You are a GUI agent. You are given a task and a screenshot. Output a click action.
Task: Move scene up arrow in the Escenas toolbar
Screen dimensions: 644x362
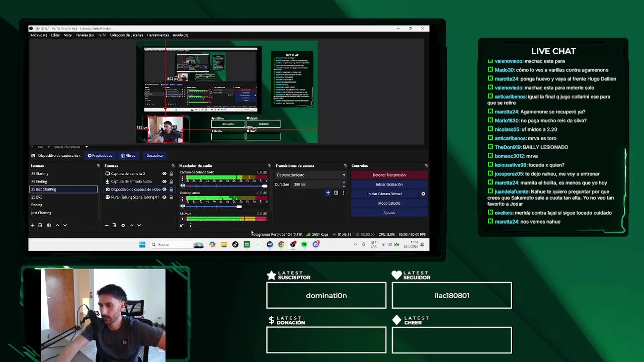pyautogui.click(x=57, y=225)
